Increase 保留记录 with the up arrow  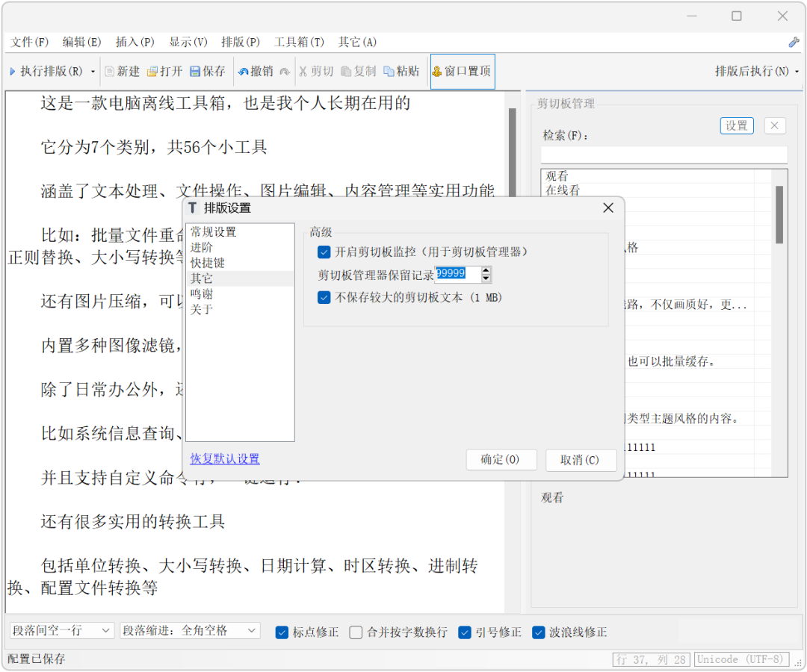tap(486, 270)
